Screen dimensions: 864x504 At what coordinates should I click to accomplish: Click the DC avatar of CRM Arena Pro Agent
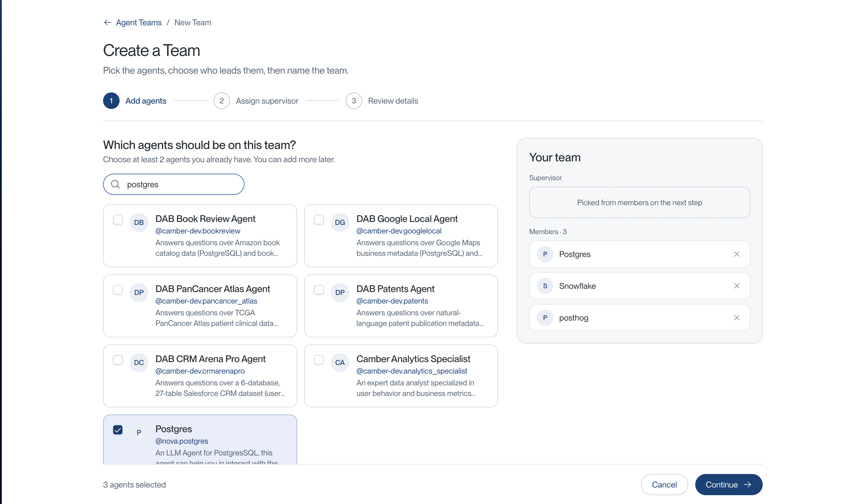coord(139,363)
